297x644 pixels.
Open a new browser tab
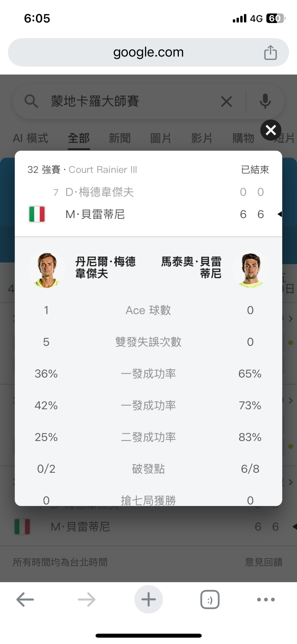148,599
